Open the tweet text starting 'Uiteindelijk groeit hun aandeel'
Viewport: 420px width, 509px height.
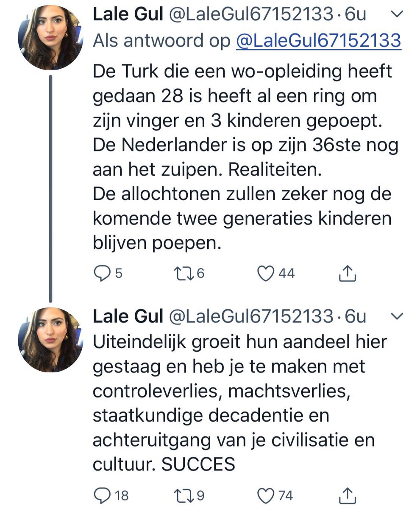pyautogui.click(x=237, y=403)
